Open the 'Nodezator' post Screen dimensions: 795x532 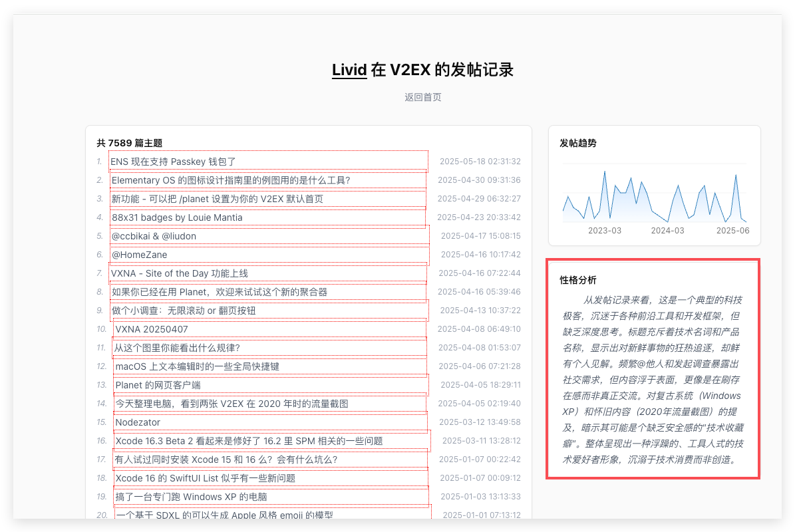coord(138,422)
